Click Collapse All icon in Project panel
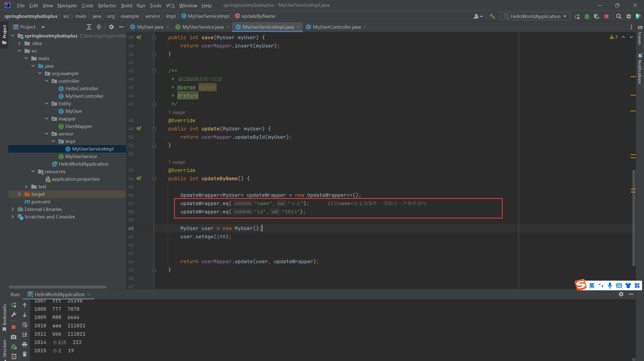This screenshot has width=644, height=361. click(x=99, y=27)
